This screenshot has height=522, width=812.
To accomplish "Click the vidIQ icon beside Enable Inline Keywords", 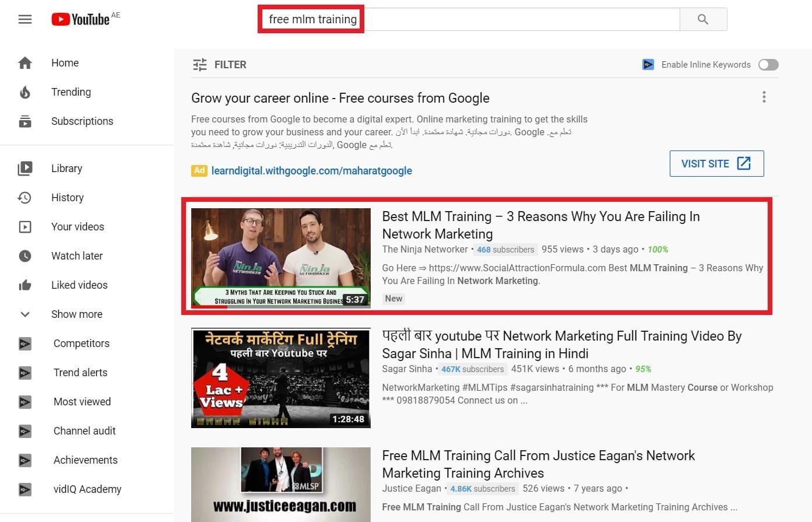I will click(648, 65).
